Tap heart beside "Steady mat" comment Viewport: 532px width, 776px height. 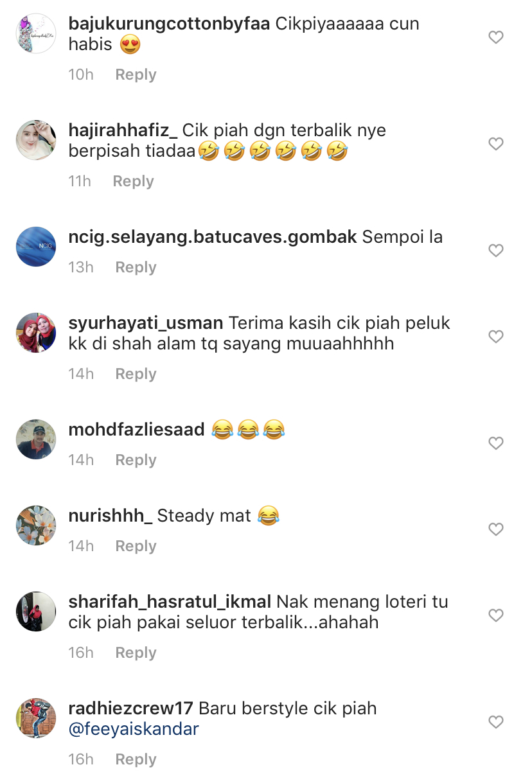(x=495, y=529)
